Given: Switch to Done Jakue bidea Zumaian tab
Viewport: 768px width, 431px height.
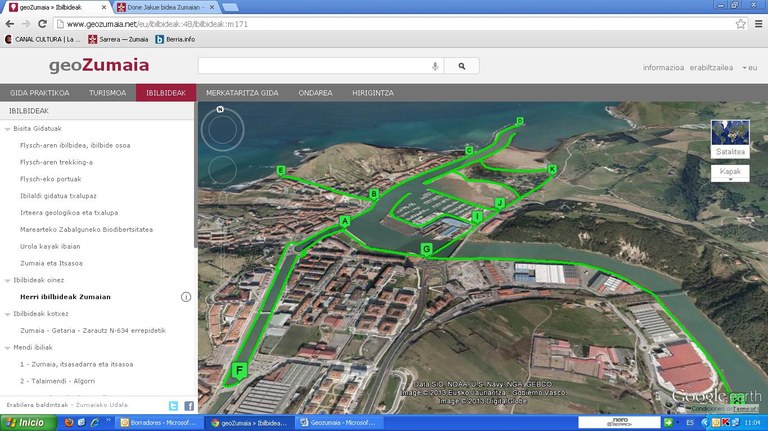Looking at the screenshot, I should click(164, 7).
